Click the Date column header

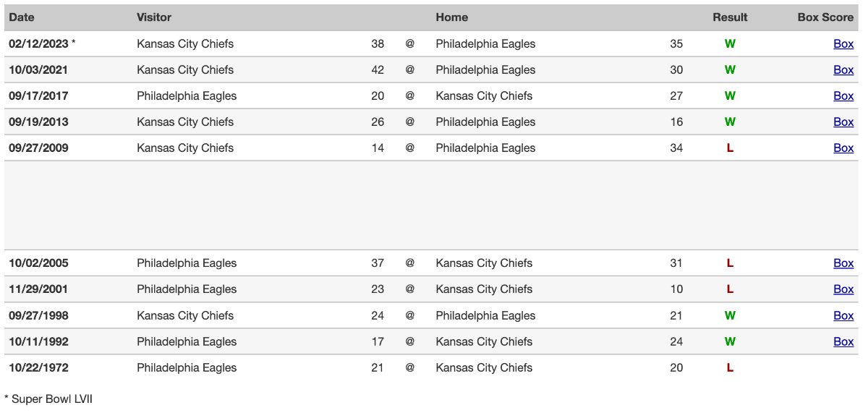click(x=22, y=17)
